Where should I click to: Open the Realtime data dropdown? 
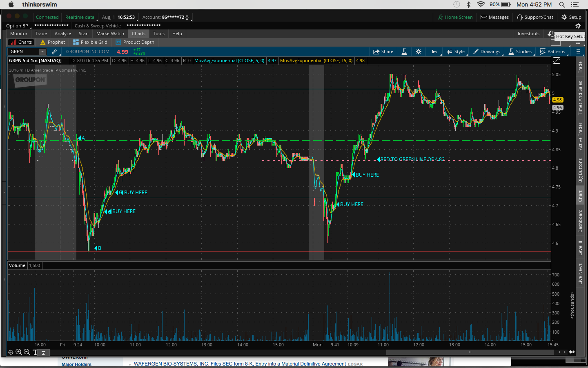[80, 17]
